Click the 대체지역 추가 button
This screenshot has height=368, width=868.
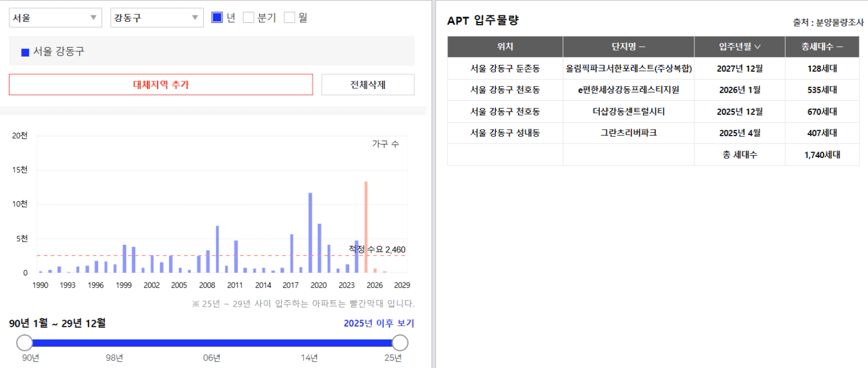coord(161,84)
